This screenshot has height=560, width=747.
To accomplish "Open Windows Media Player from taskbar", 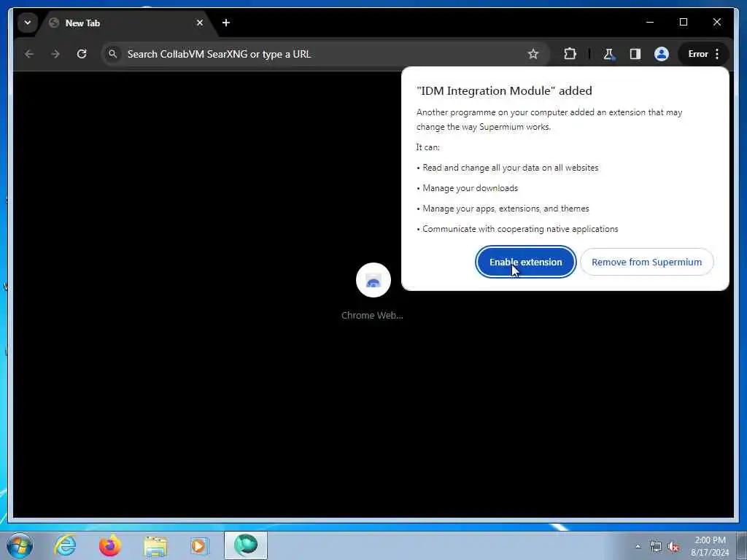I will [x=199, y=545].
